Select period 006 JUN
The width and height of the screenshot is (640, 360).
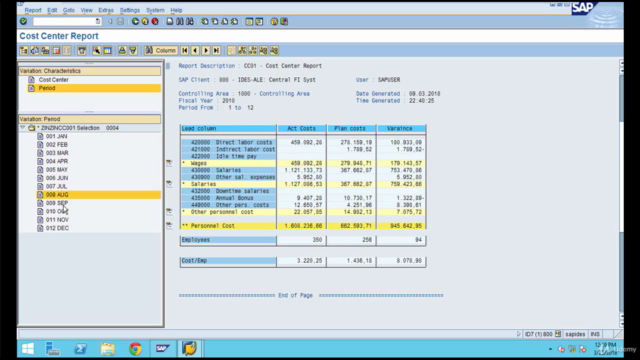57,178
